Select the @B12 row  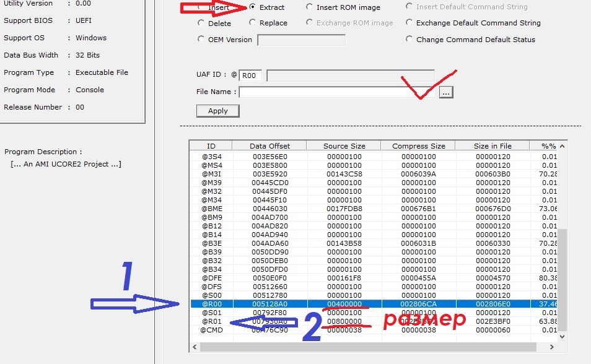374,226
